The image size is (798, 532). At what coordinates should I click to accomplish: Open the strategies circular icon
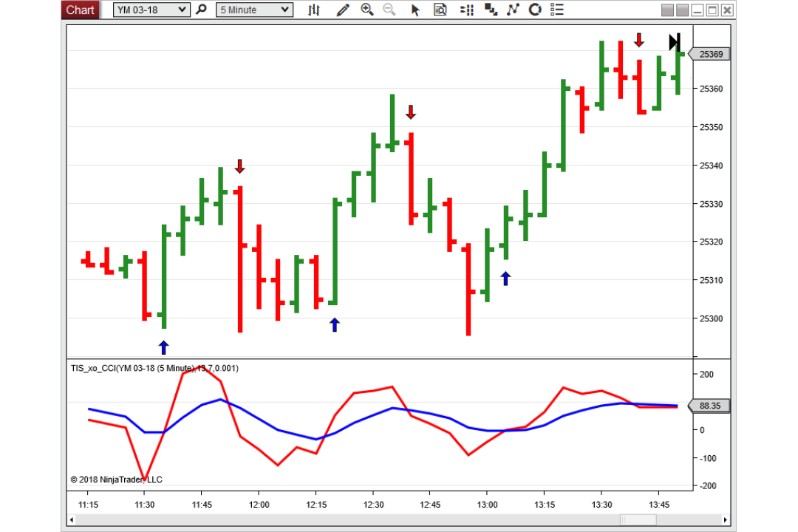(535, 10)
